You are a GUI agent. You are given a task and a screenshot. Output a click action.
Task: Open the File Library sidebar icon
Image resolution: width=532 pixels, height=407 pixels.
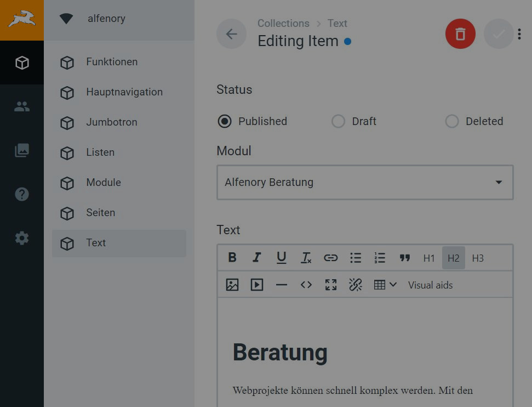22,150
